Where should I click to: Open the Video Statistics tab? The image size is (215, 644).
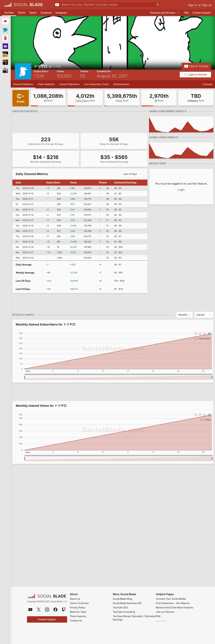click(46, 84)
